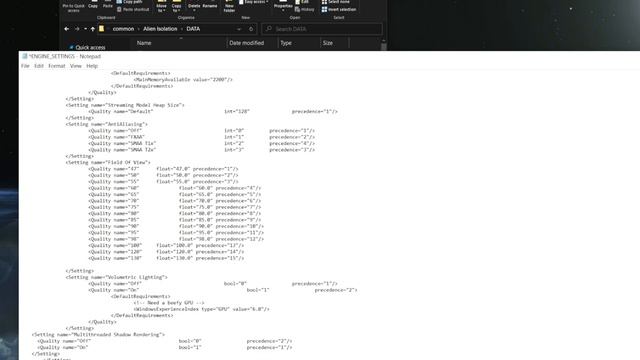Open recent locations dropdown in Explorer
The image size is (640, 360).
[x=85, y=29]
